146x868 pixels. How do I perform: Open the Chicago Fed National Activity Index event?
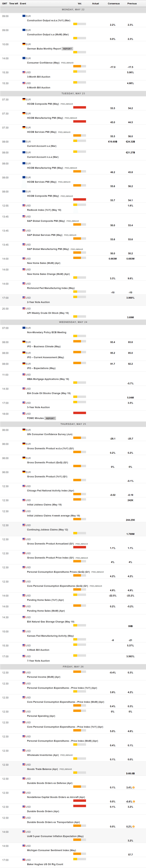[50, 491]
